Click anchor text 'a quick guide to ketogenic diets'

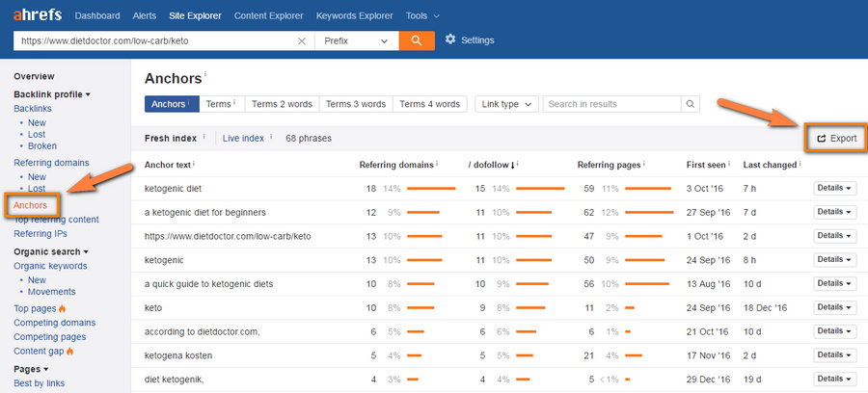pos(208,283)
